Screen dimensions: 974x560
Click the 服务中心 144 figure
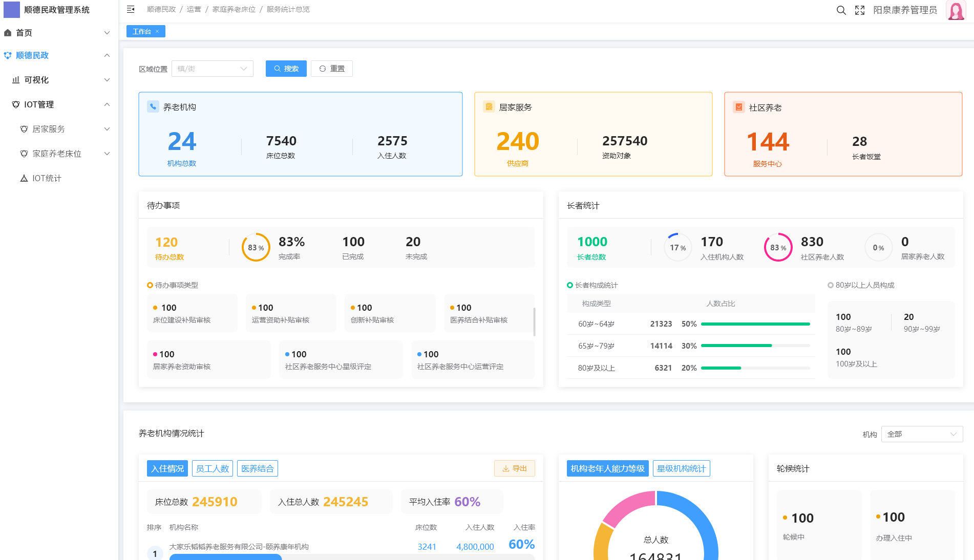click(768, 142)
